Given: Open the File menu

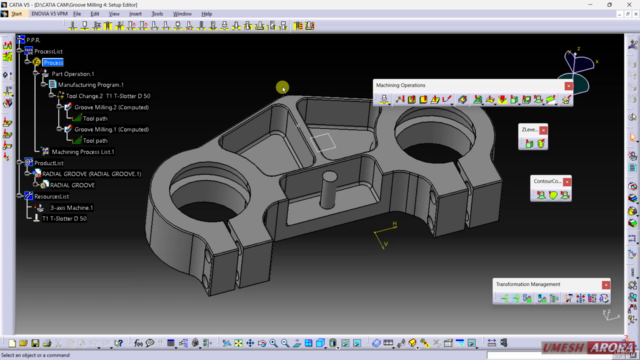Looking at the screenshot, I should tap(77, 14).
